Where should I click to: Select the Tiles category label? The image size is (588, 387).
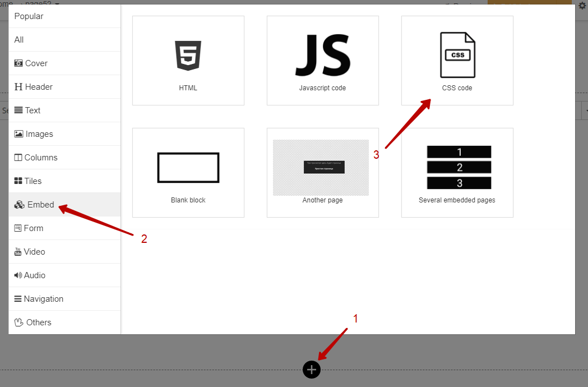[x=33, y=181]
